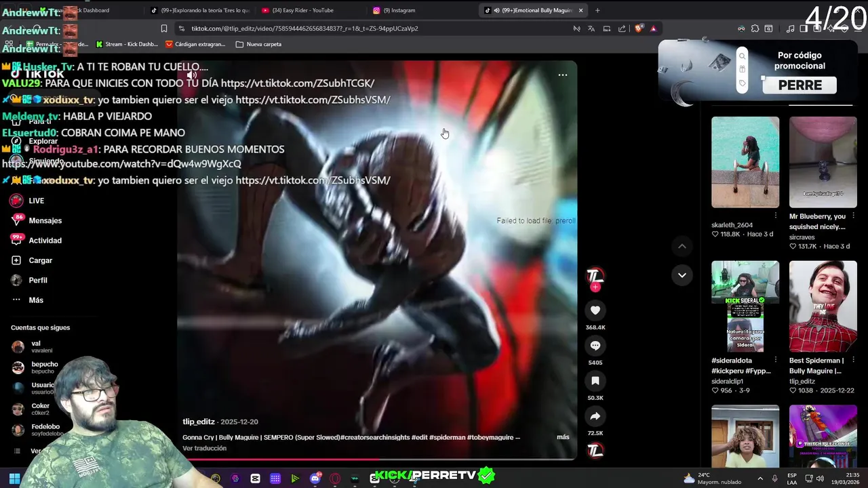Open three-dot menu on Best Spiderman card
The image size is (868, 488).
pos(853,360)
